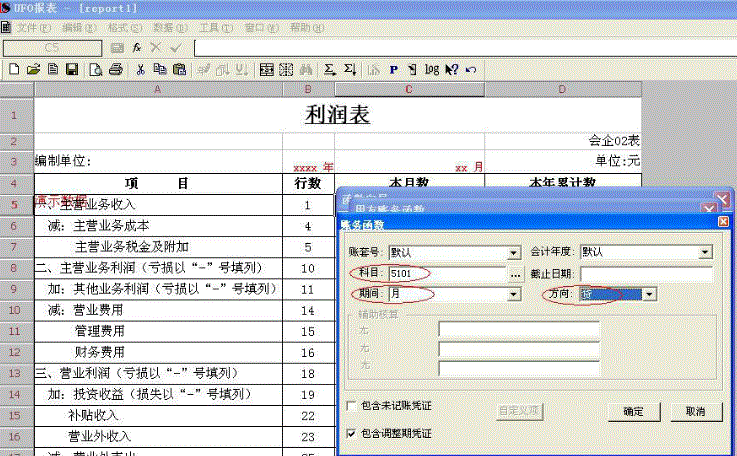The image size is (737, 456).
Task: Open the 方向 dropdown
Action: pos(649,295)
